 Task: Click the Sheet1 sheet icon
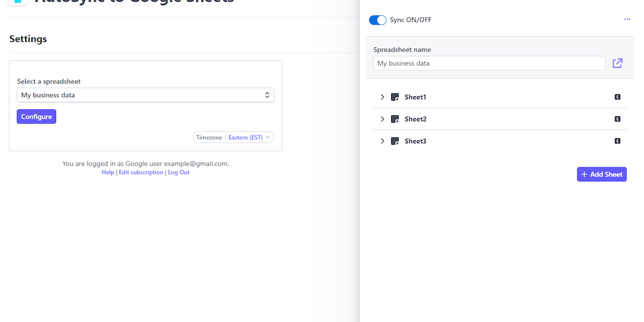395,97
